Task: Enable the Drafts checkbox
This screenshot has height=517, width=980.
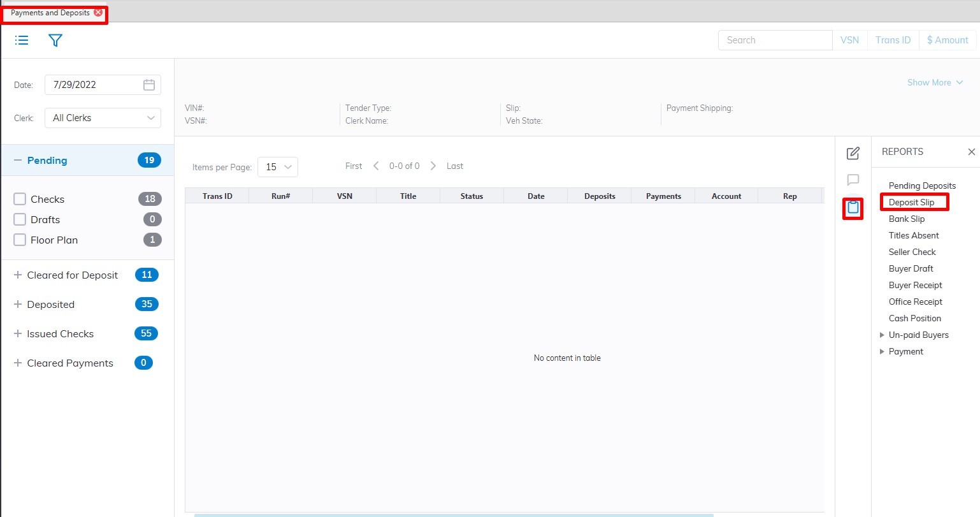Action: click(x=20, y=219)
